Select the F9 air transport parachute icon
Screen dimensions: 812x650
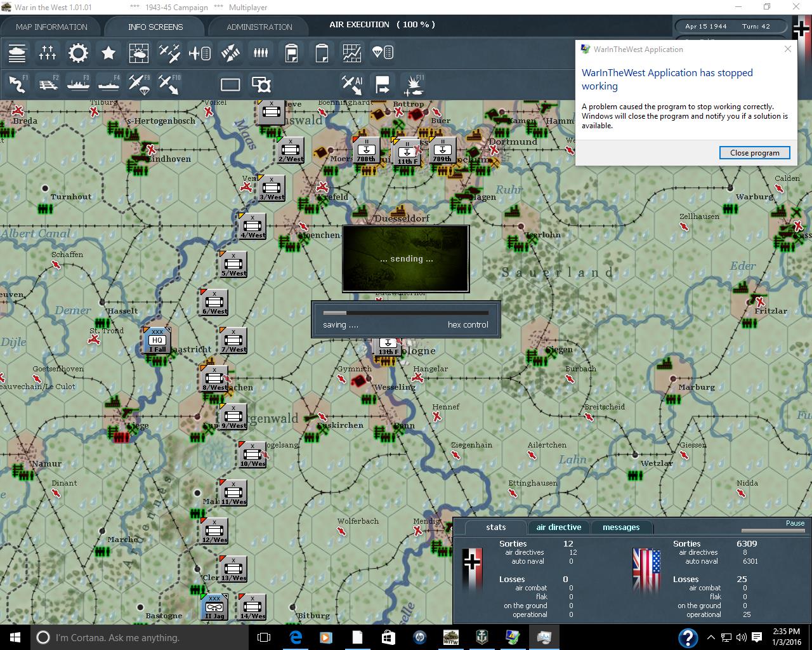click(139, 84)
